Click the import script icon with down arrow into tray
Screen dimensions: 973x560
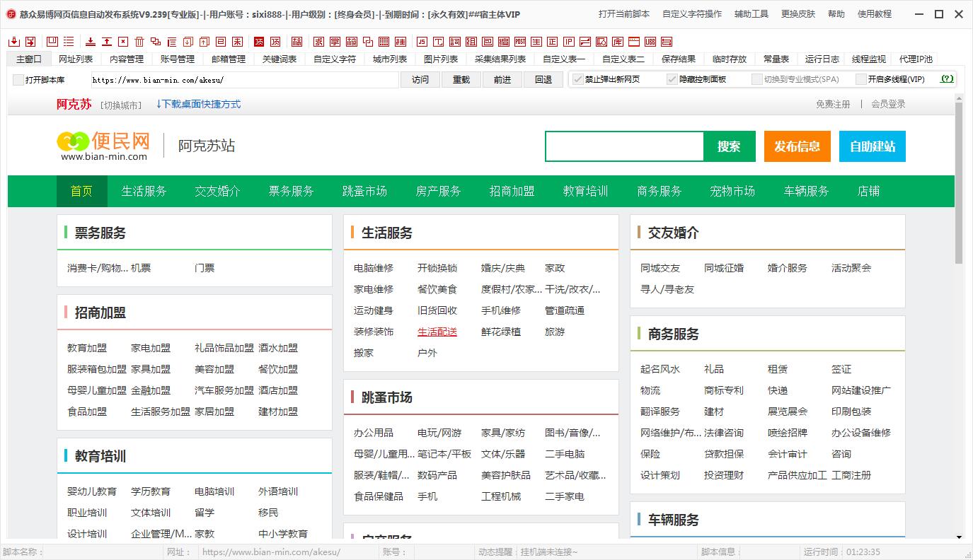[14, 42]
